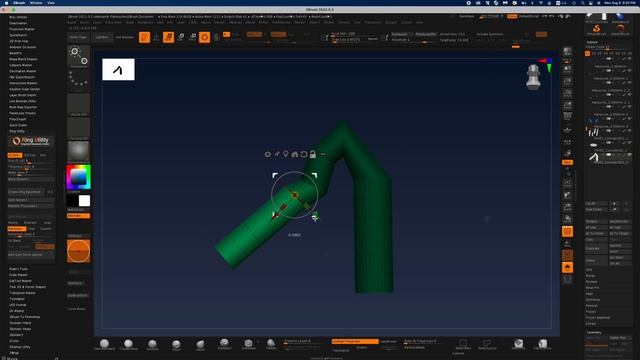Click the All Low button

click(596, 227)
